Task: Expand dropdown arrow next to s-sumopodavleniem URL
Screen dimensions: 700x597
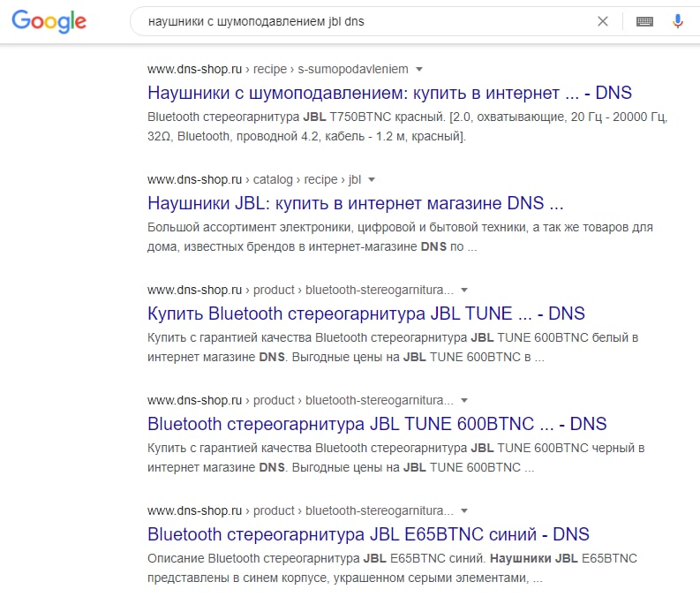Action: [418, 69]
